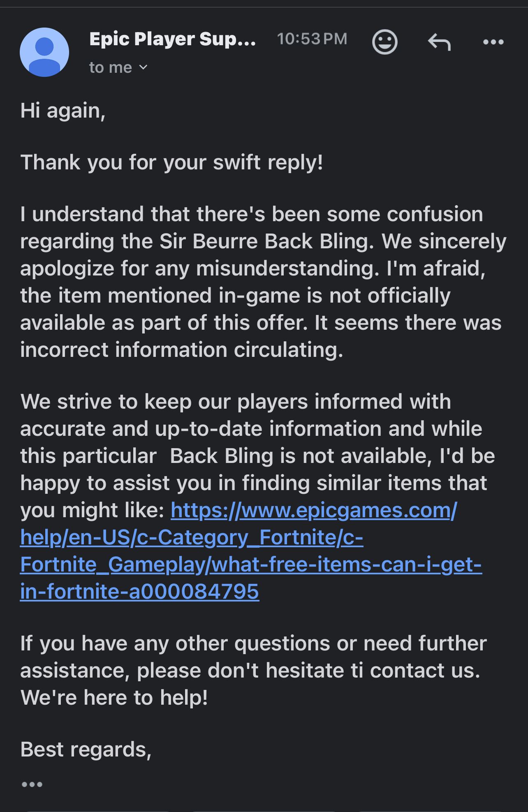
Task: Tap the "to me" recipient label
Action: pos(111,67)
